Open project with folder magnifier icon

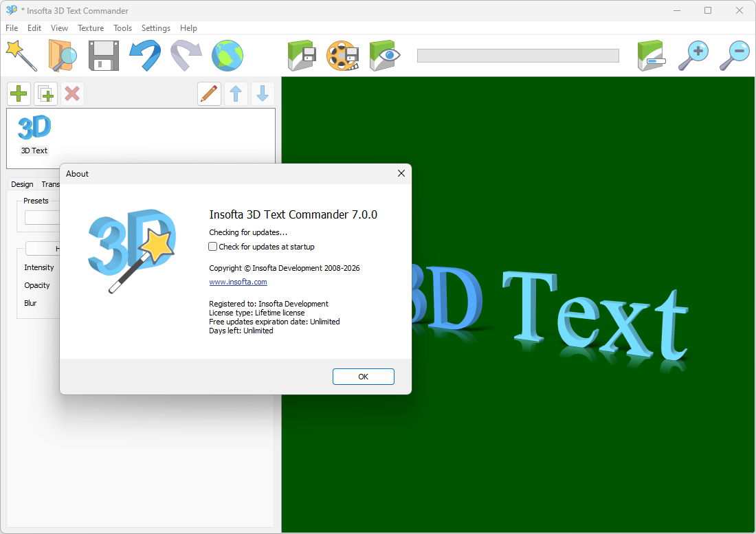pyautogui.click(x=62, y=56)
